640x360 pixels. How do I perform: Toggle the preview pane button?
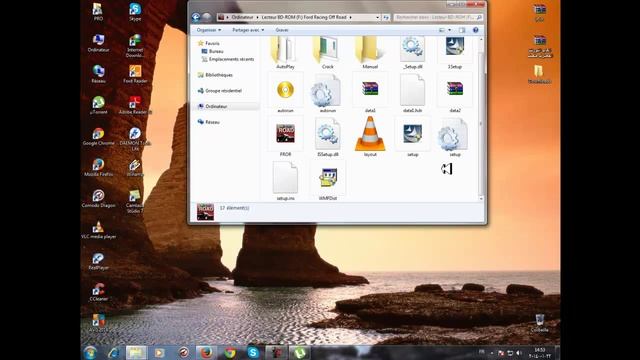click(x=462, y=30)
